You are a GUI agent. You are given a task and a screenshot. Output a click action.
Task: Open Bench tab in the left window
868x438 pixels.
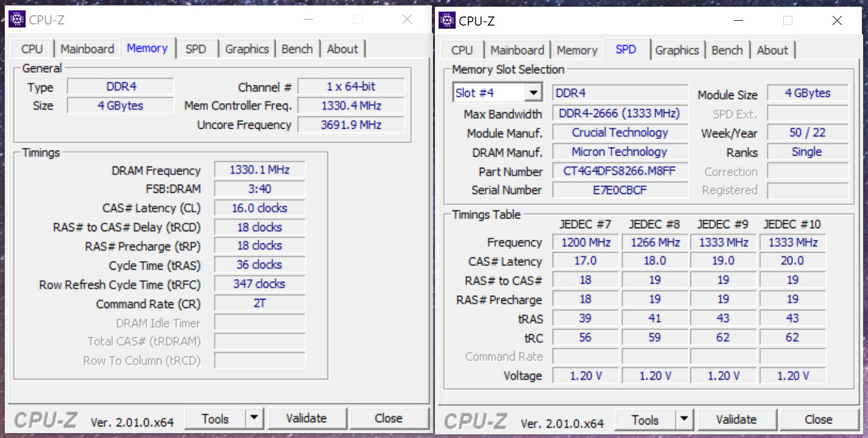(x=297, y=49)
